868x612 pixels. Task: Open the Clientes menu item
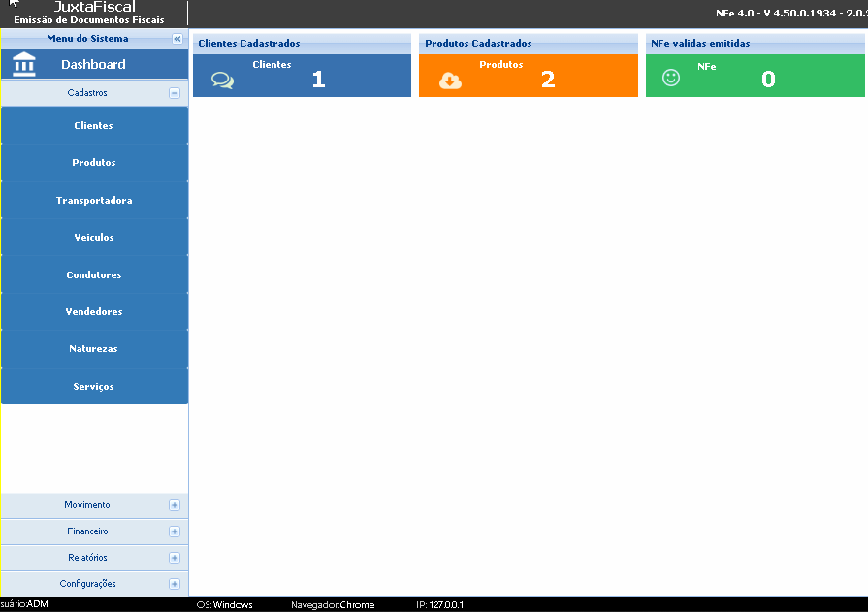[x=94, y=126]
